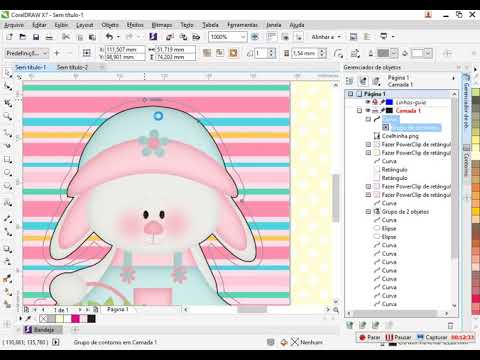Open the undo history dropdown arrow
The height and width of the screenshot is (360, 480).
(118, 37)
